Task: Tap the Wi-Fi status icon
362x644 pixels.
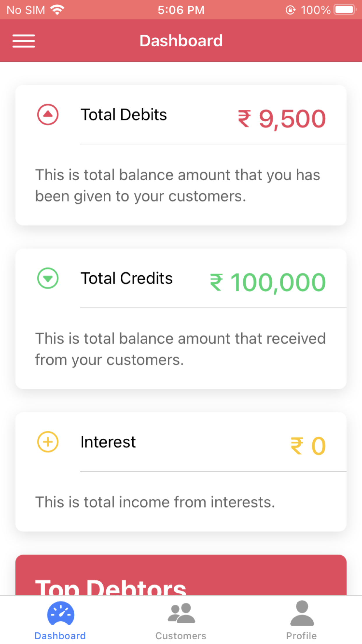Action: tap(57, 10)
